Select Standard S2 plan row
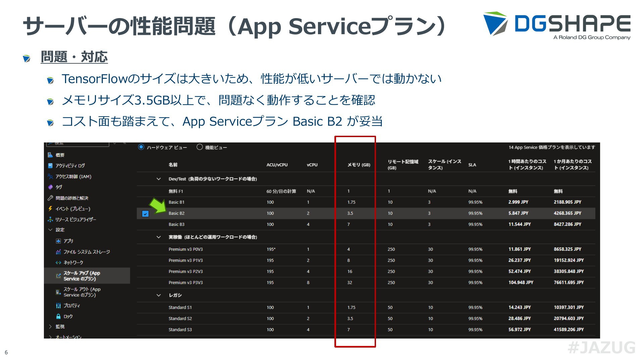This screenshot has width=644, height=362. point(366,318)
